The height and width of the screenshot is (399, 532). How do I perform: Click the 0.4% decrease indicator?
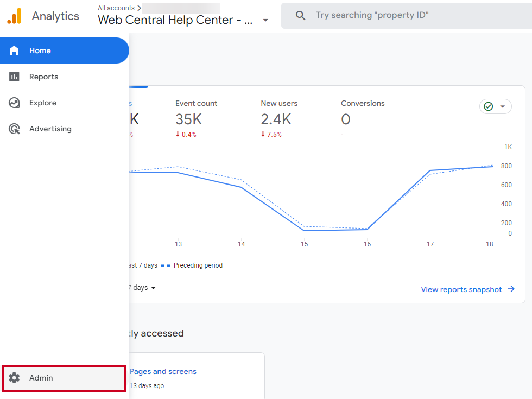(x=186, y=135)
